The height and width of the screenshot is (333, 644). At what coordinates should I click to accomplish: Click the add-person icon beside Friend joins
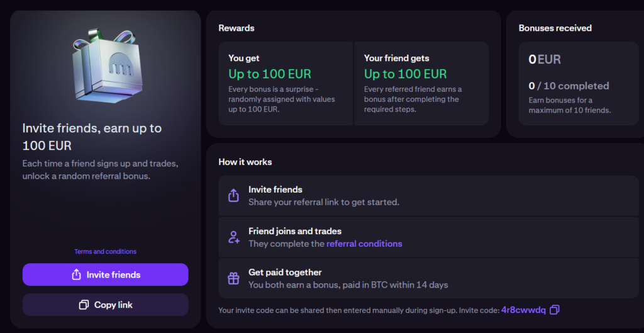233,237
